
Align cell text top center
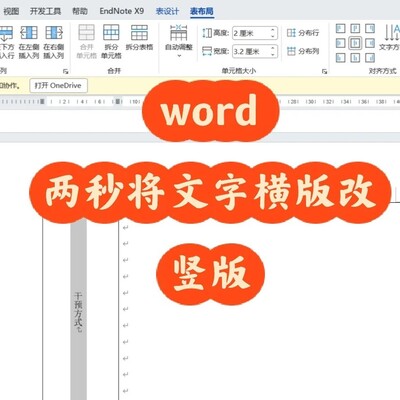point(355,29)
